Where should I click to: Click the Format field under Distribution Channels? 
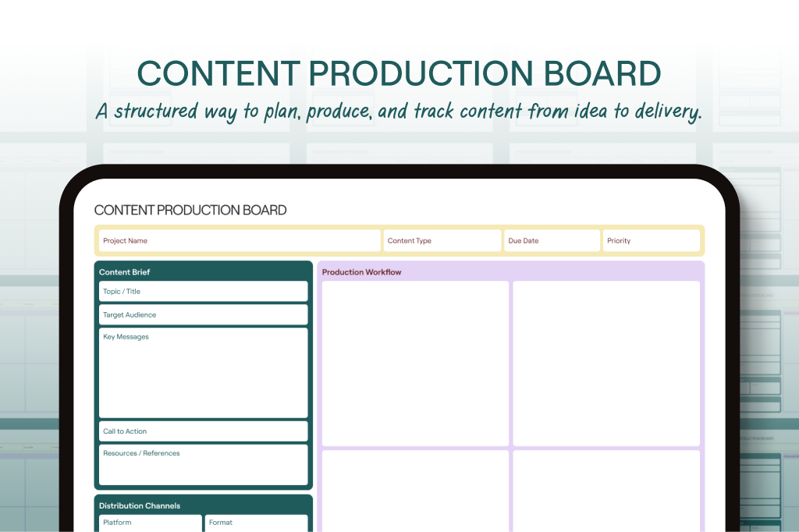[x=256, y=523]
